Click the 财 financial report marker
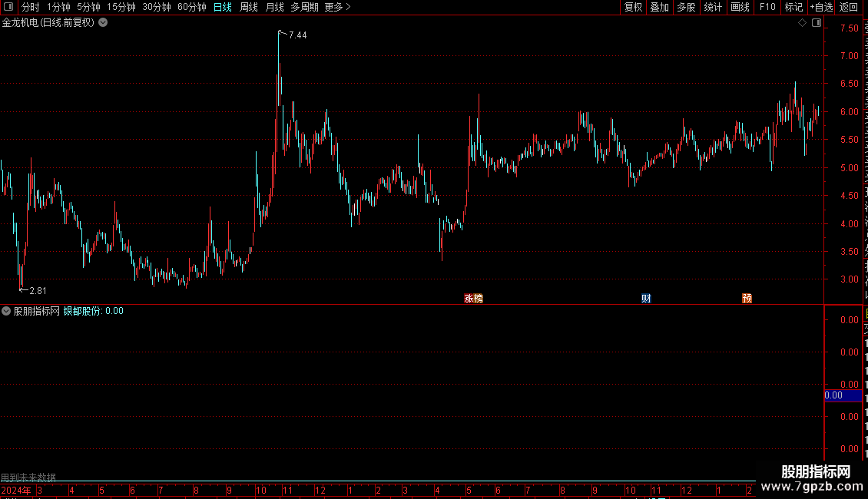Viewport: 868px width, 499px height. click(x=646, y=298)
